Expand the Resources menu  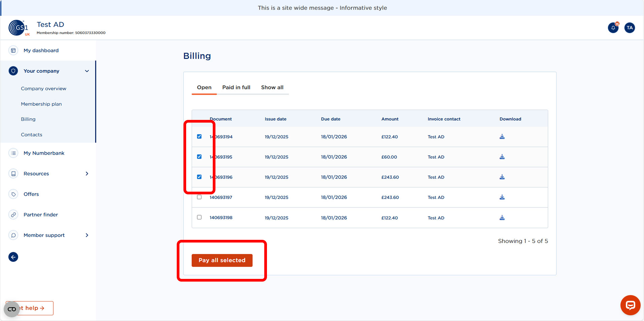tap(87, 173)
